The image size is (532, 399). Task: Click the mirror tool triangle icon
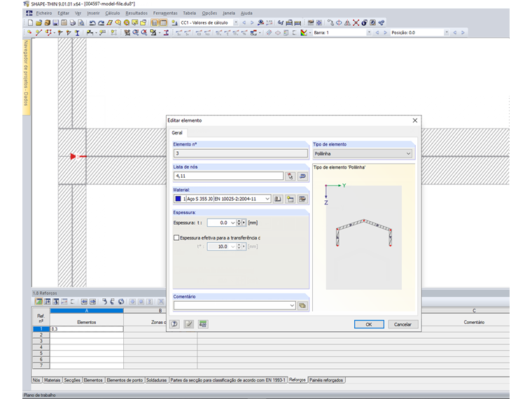pyautogui.click(x=347, y=22)
